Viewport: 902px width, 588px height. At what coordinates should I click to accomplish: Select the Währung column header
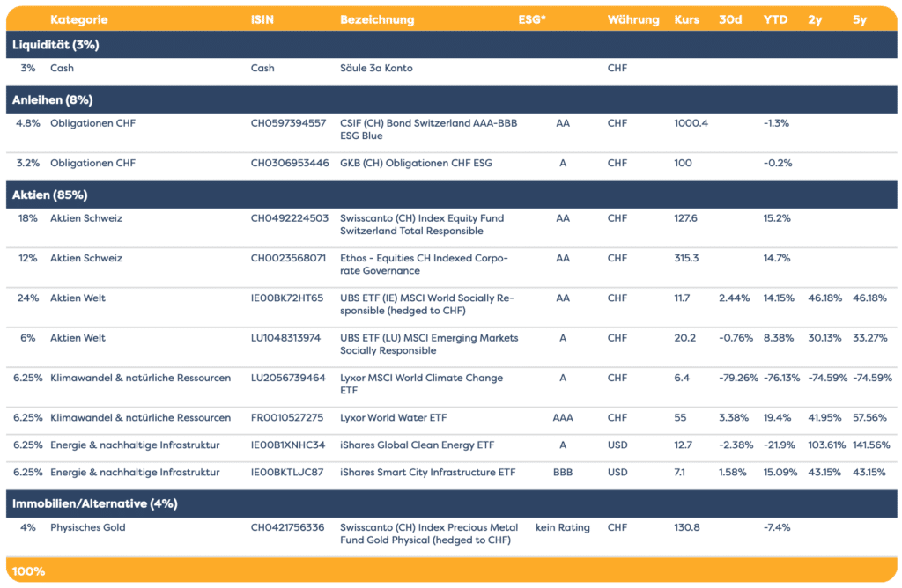pyautogui.click(x=632, y=19)
